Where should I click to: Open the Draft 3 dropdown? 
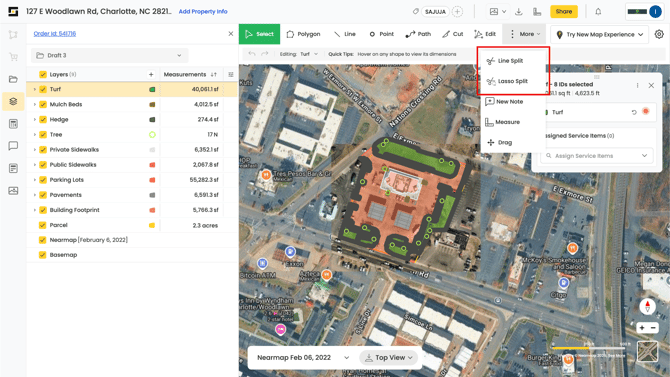(x=109, y=55)
